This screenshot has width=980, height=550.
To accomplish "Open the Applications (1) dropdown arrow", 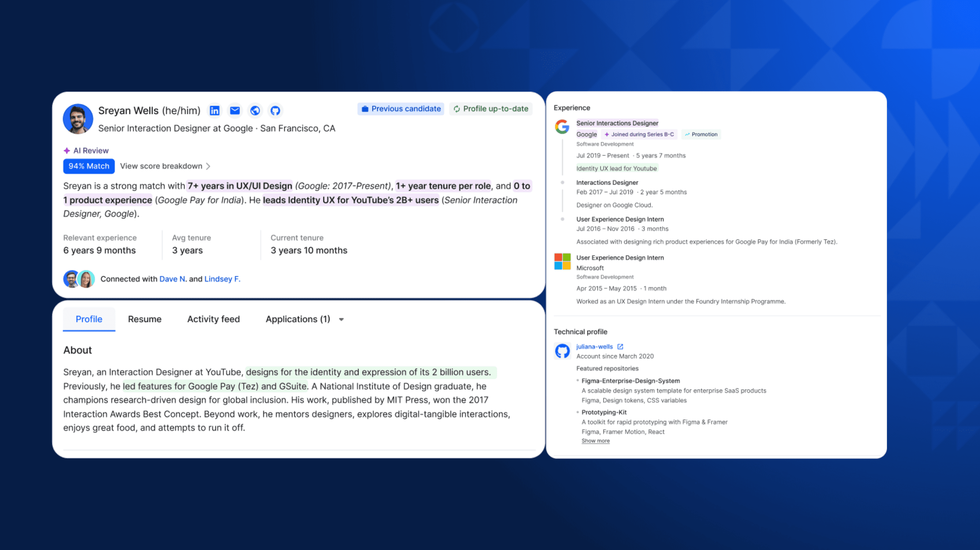I will (341, 319).
